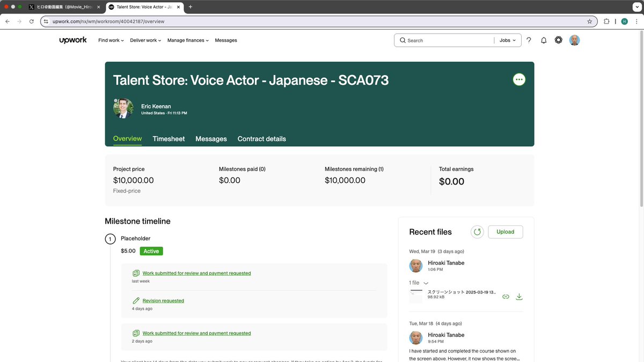Image resolution: width=644 pixels, height=362 pixels.
Task: Click the Recent files heading
Action: [x=430, y=232]
